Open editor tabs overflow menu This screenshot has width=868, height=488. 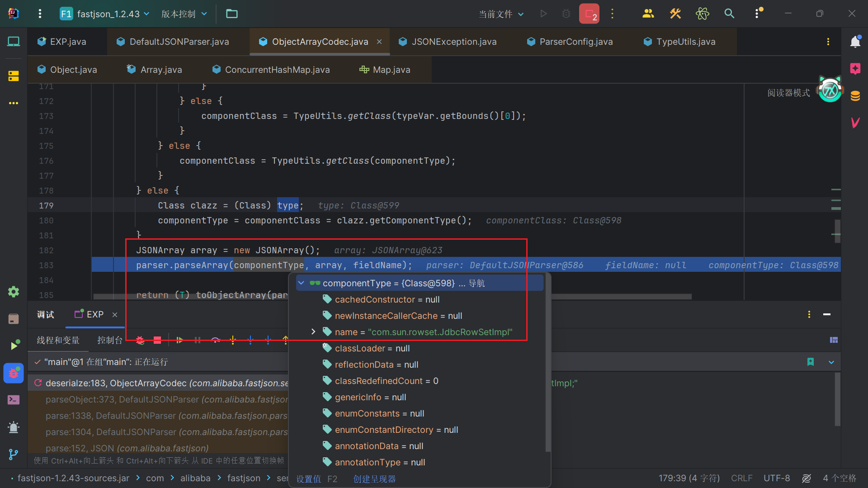click(828, 42)
